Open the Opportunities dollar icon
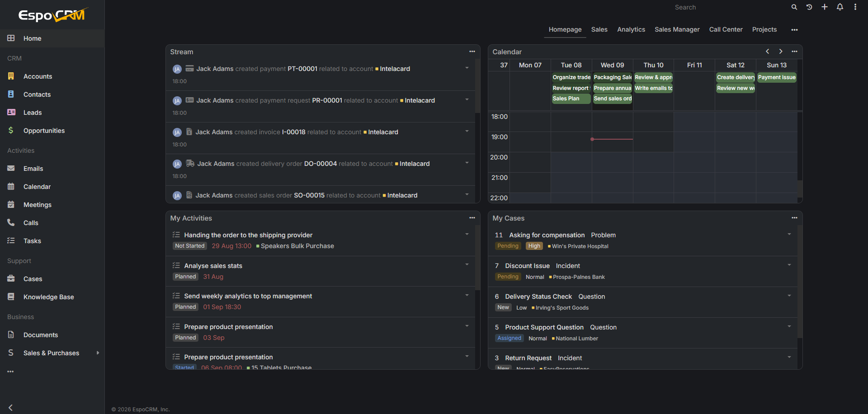This screenshot has width=868, height=414. (11, 131)
